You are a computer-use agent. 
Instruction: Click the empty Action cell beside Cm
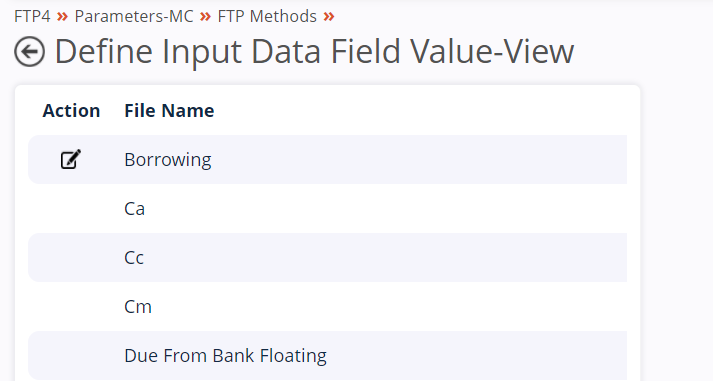tap(71, 307)
